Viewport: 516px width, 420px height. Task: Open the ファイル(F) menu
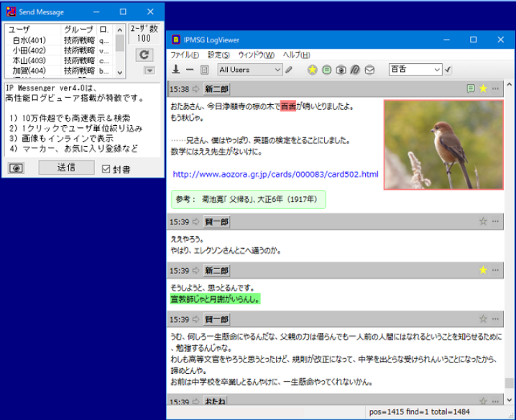tap(185, 55)
